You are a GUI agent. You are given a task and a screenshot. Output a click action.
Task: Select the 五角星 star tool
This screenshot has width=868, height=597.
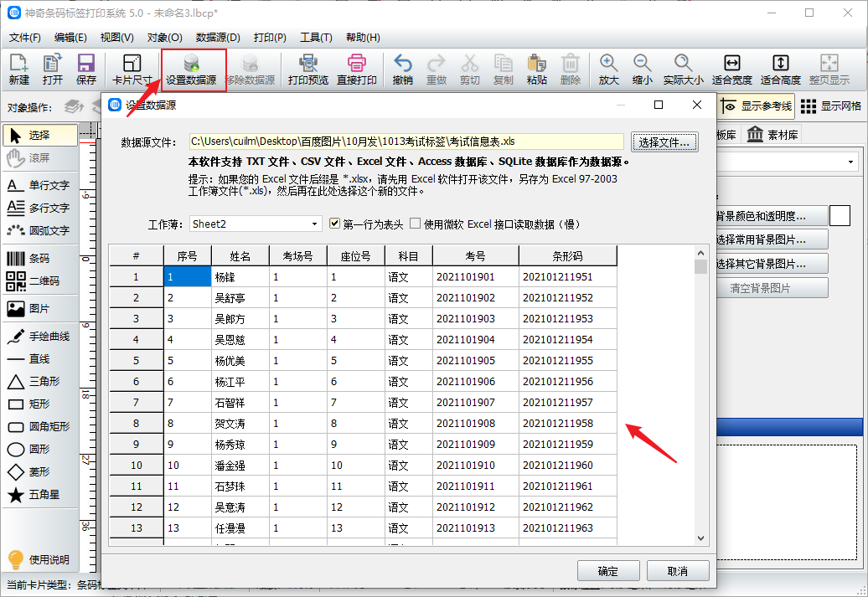coord(40,495)
